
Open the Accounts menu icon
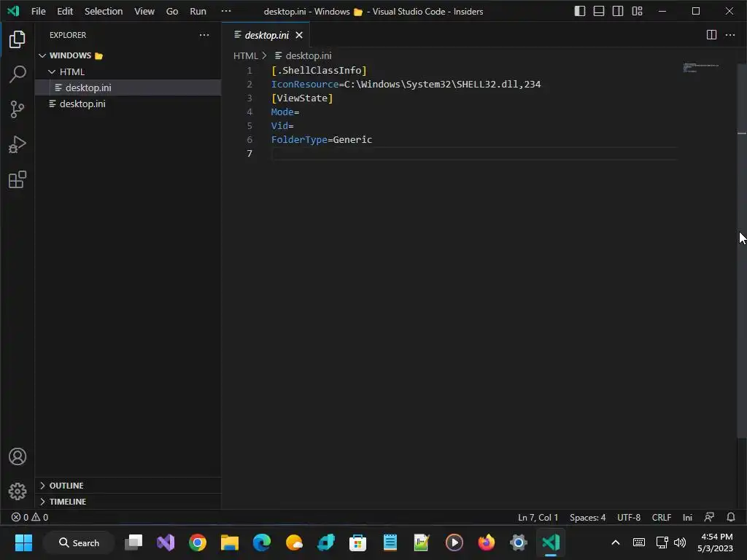(18, 456)
